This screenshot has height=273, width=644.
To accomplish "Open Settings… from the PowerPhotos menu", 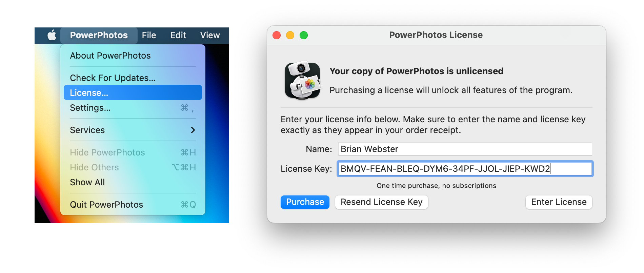I will 133,108.
